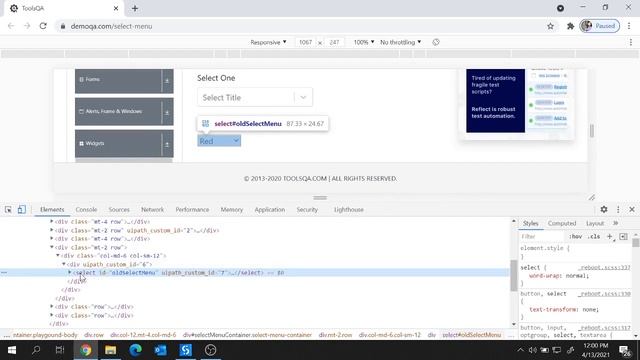This screenshot has width=640, height=360.
Task: Edit the viewport width field 1067
Action: [305, 42]
